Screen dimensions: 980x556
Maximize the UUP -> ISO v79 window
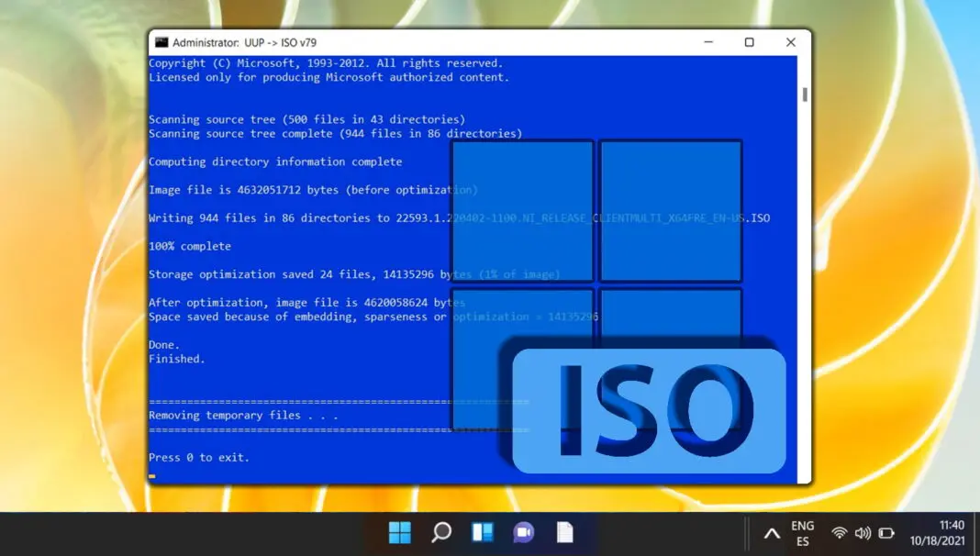pyautogui.click(x=750, y=42)
